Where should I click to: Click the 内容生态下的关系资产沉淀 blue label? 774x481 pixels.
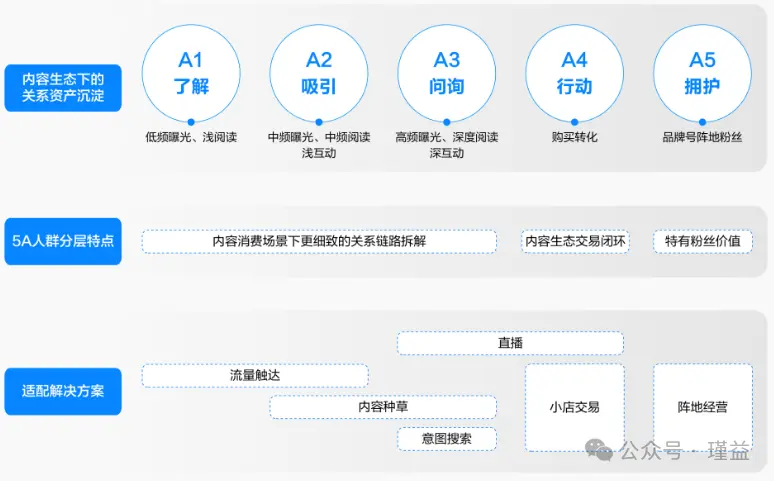pyautogui.click(x=63, y=88)
